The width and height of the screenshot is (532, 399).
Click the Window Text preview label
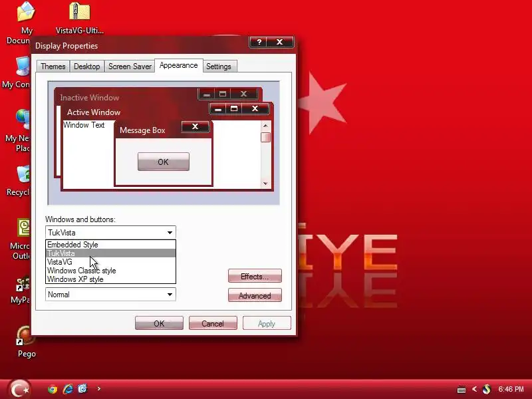pyautogui.click(x=84, y=125)
